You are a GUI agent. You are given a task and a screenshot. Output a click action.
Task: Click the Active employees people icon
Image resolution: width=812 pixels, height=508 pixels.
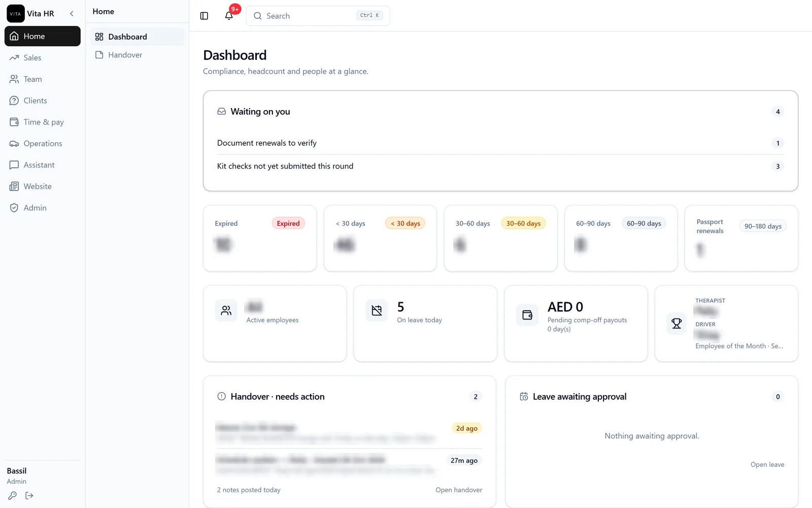(x=226, y=310)
